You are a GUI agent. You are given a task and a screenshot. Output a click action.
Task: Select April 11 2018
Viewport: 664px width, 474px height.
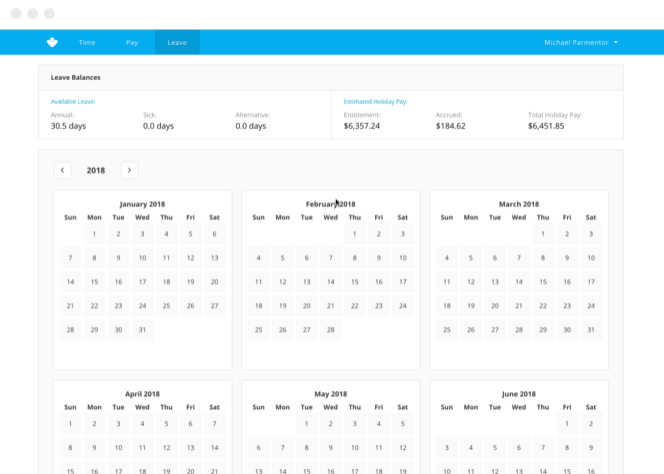coord(142,448)
